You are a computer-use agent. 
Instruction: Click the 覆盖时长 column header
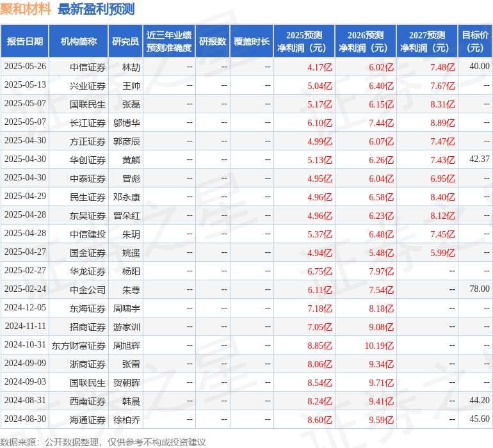(x=252, y=41)
